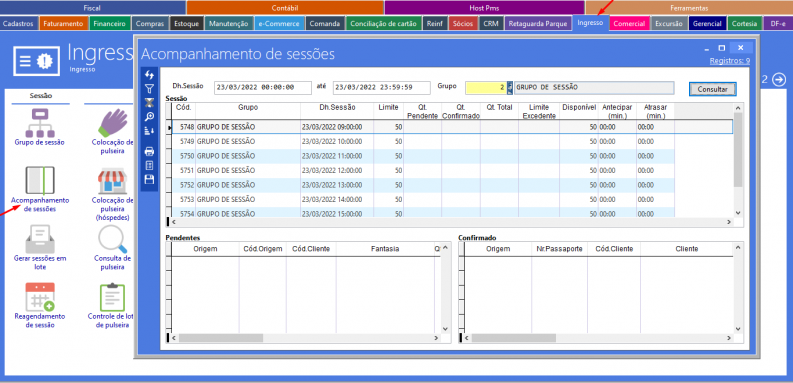Click the Consultar button
The width and height of the screenshot is (793, 383).
(x=712, y=89)
